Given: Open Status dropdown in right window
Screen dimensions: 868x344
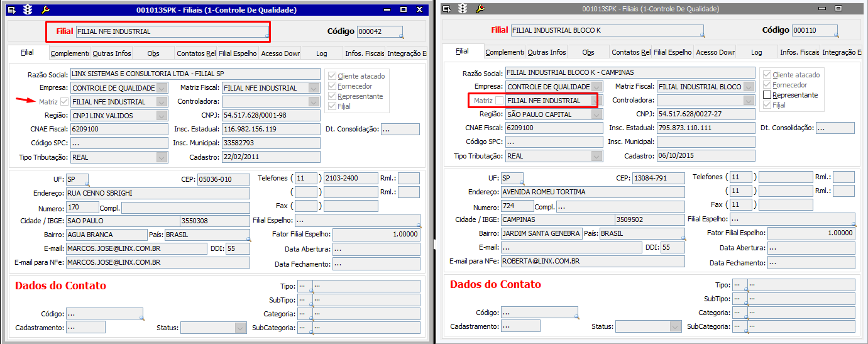Looking at the screenshot, I should pos(675,326).
